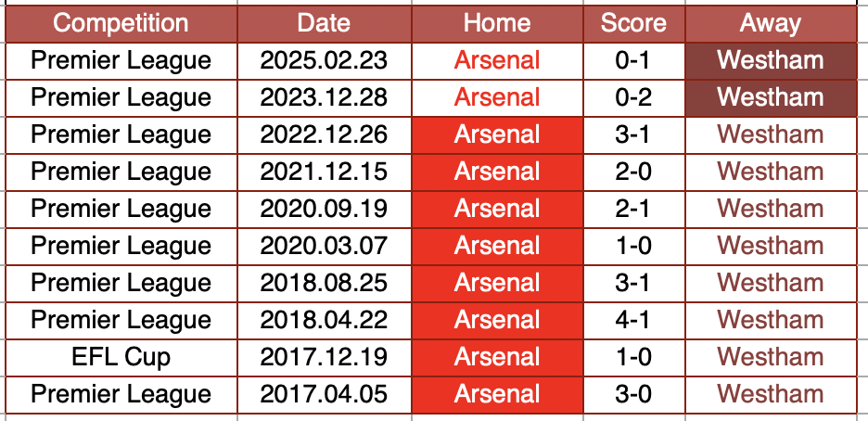Click the Away column header
This screenshot has width=868, height=421.
(x=770, y=23)
